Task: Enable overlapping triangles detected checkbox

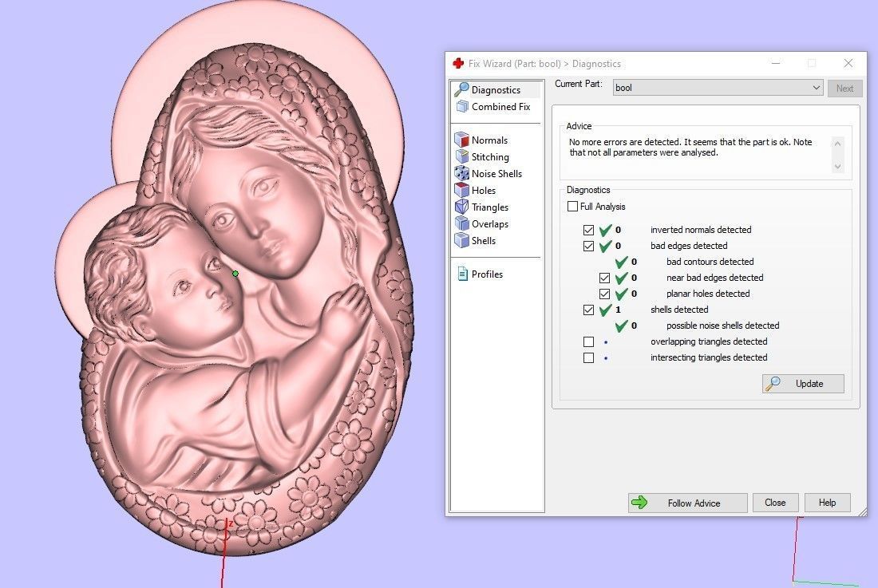Action: (x=588, y=341)
